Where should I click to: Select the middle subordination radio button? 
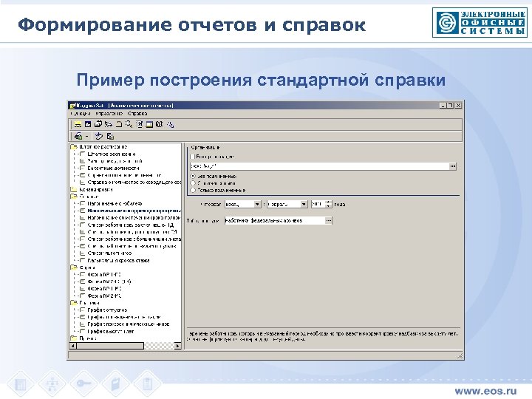coord(193,183)
